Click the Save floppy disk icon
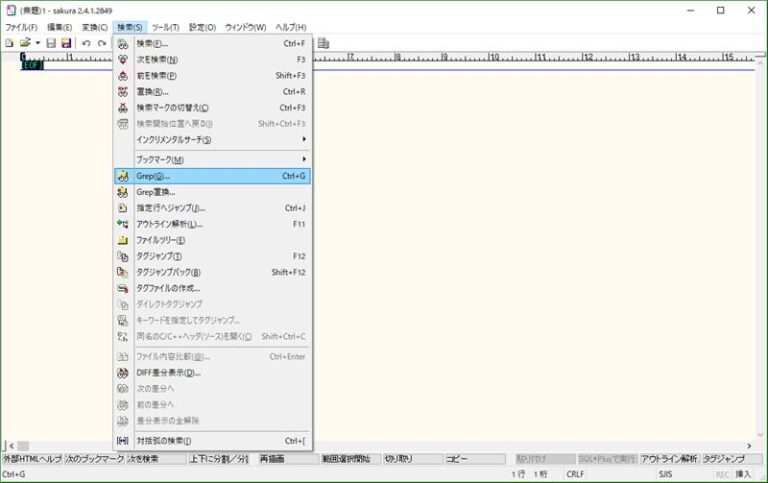This screenshot has width=768, height=483. (x=50, y=43)
